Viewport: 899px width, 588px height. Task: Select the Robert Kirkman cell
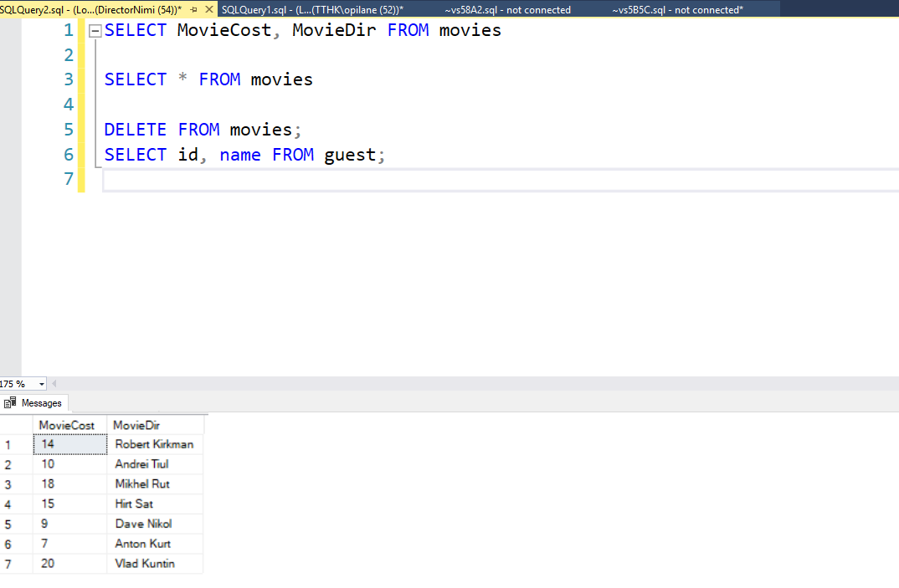pyautogui.click(x=154, y=444)
